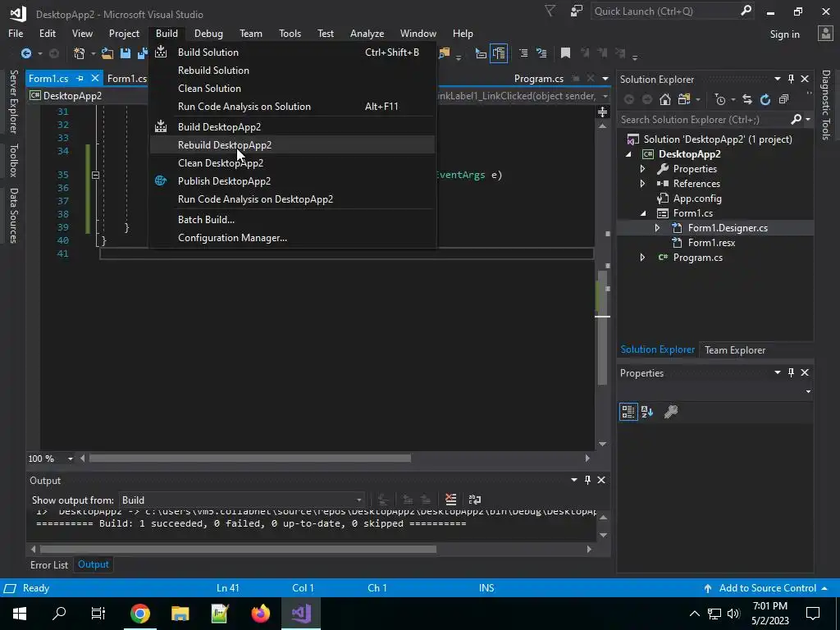The width and height of the screenshot is (840, 630).
Task: Open File Explorer from the taskbar
Action: (180, 614)
